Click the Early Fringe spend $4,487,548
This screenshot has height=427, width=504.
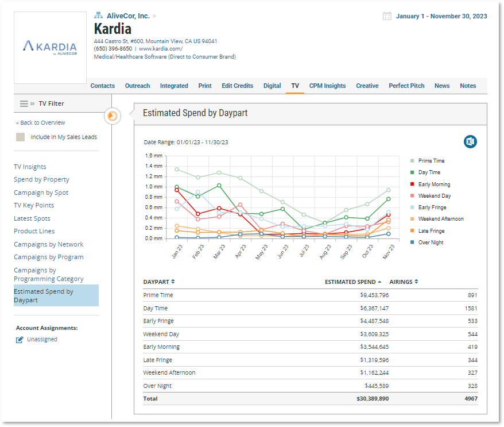[x=374, y=321]
